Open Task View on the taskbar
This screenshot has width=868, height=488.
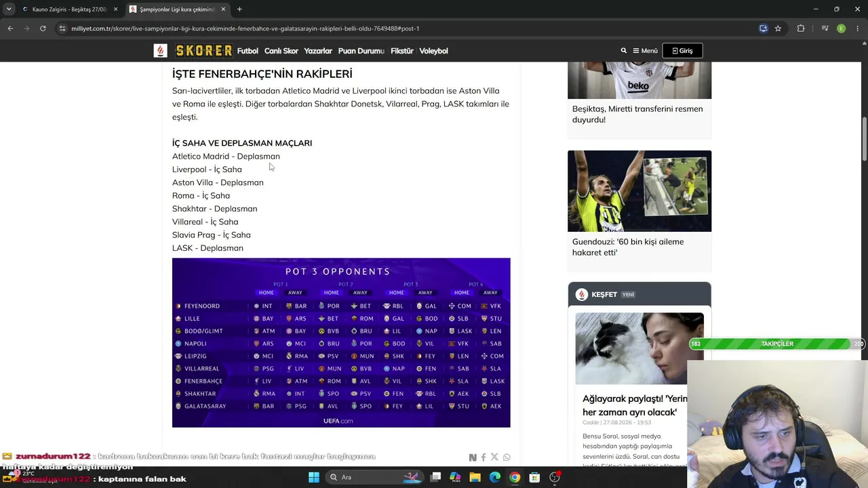[x=436, y=477]
